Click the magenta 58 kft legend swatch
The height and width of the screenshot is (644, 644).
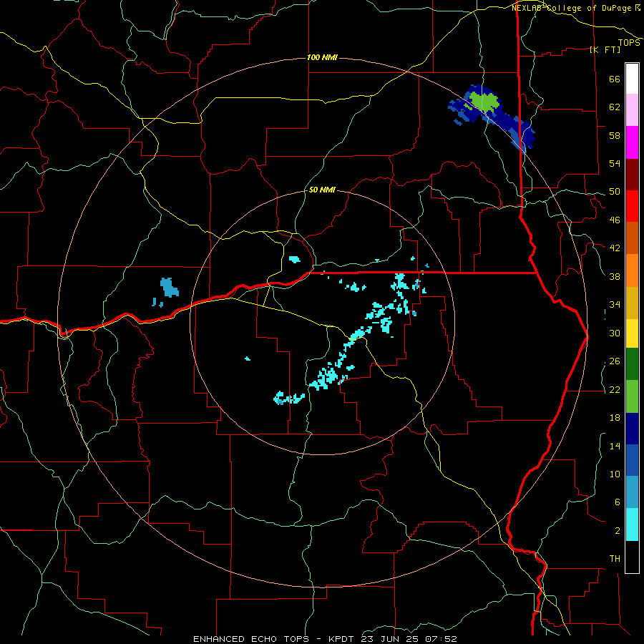pos(632,142)
